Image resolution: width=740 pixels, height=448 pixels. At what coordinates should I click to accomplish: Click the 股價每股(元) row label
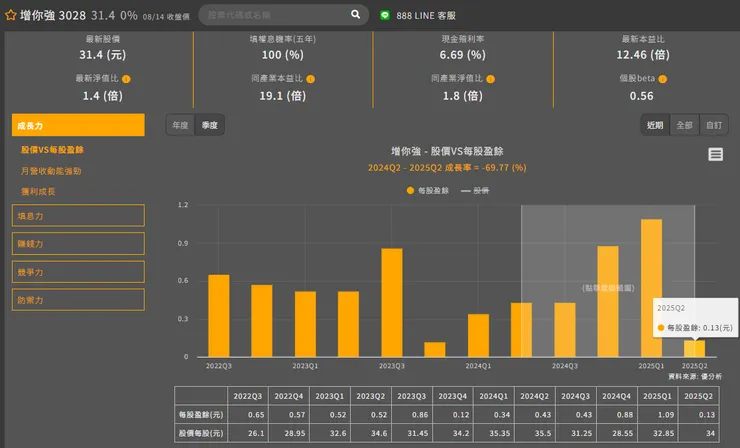point(201,433)
